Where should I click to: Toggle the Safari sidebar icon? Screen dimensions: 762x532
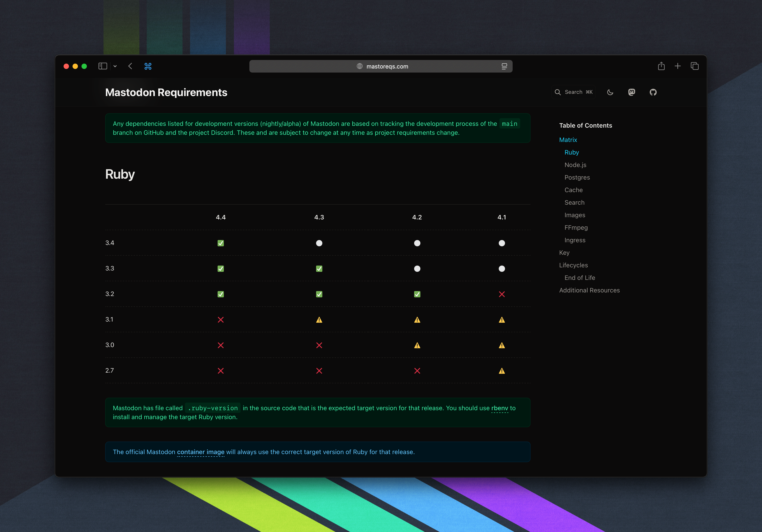[x=103, y=66]
